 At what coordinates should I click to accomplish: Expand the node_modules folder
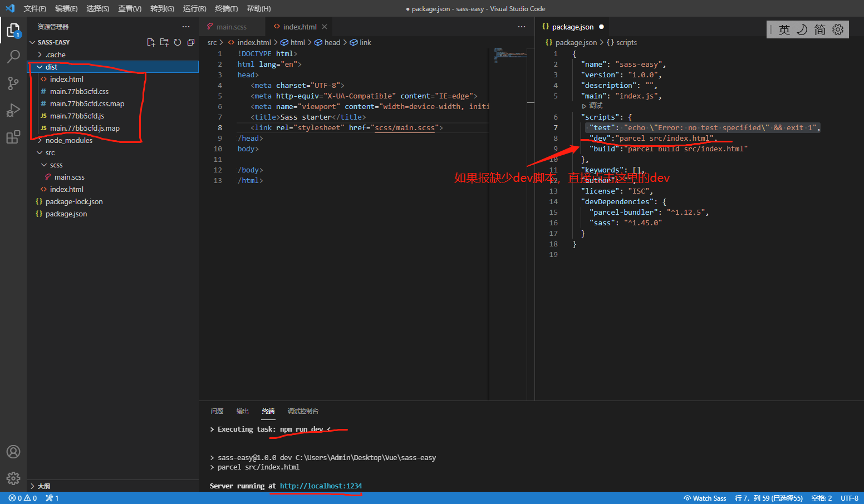click(68, 140)
